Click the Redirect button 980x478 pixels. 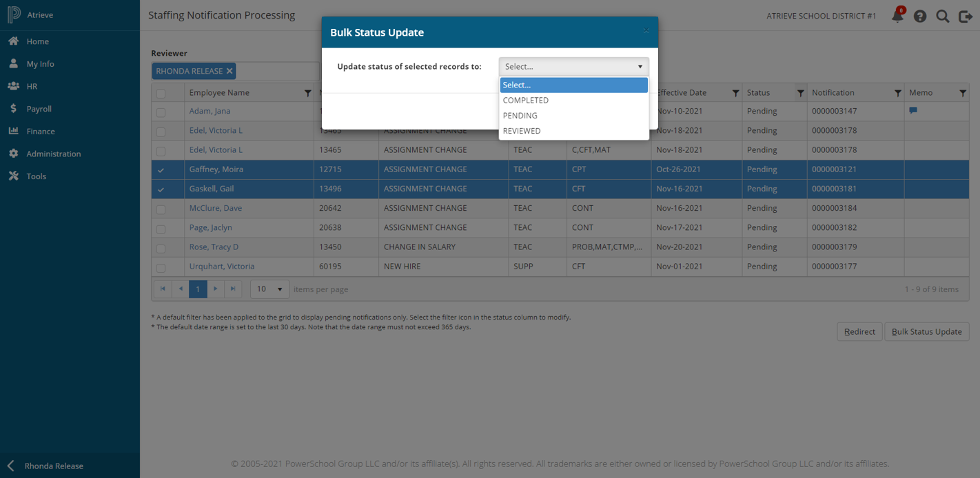tap(859, 332)
